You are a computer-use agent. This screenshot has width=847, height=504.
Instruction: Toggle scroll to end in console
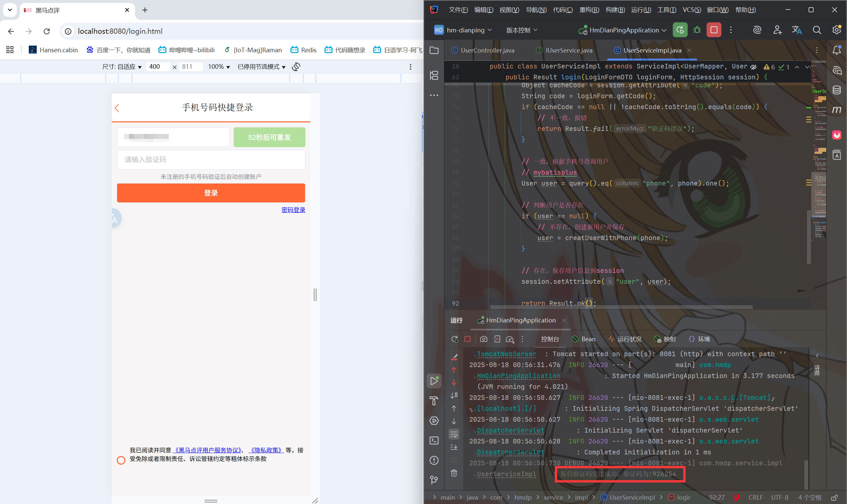tap(454, 447)
